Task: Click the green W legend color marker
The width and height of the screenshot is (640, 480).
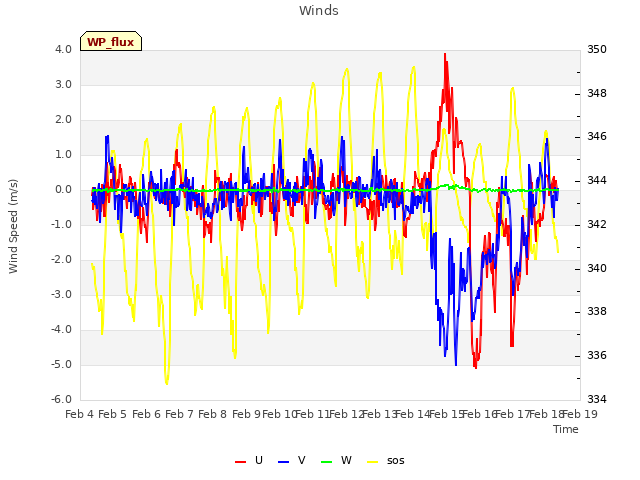Action: (x=327, y=462)
